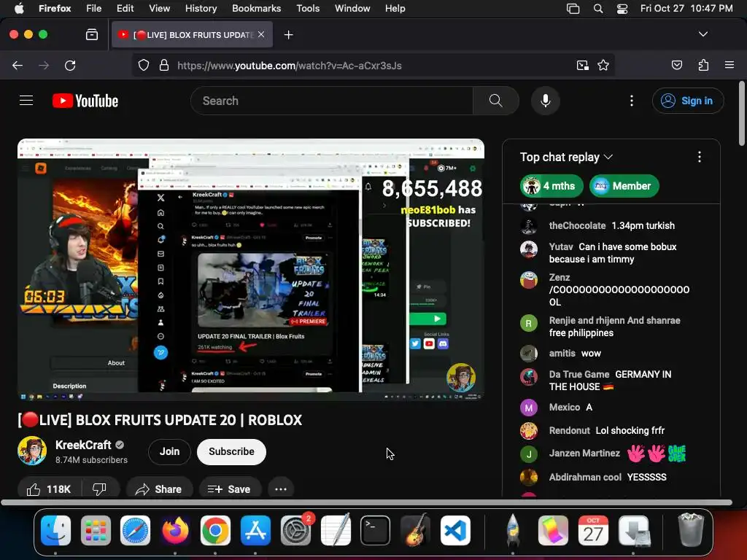Expand Top chat replay dropdown
The width and height of the screenshot is (747, 560).
pos(566,157)
